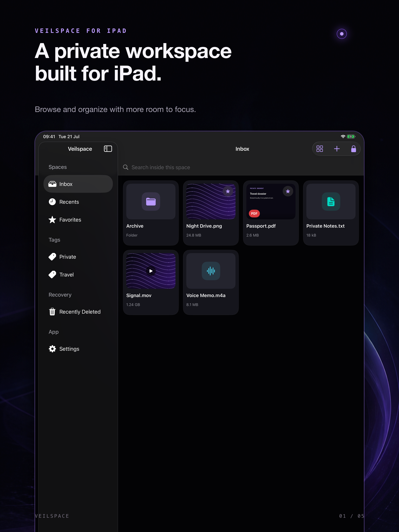Image resolution: width=399 pixels, height=532 pixels.
Task: Click the Search inside this space field
Action: (x=240, y=167)
